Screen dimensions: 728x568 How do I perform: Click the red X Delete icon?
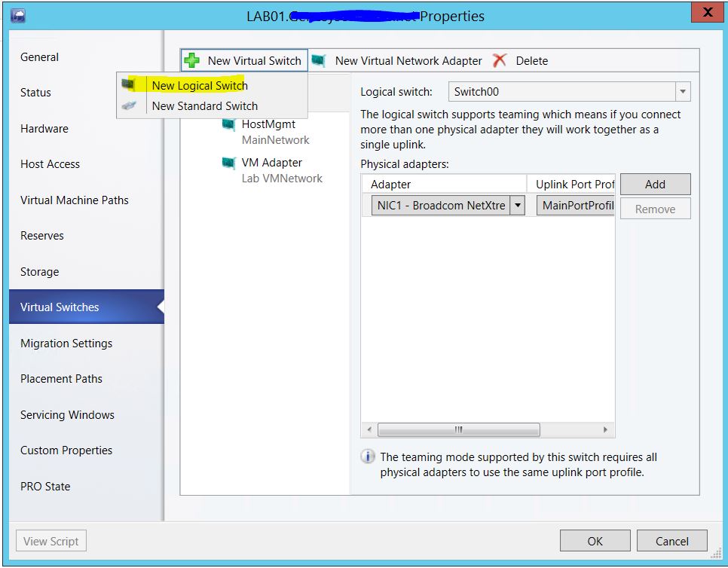[500, 60]
